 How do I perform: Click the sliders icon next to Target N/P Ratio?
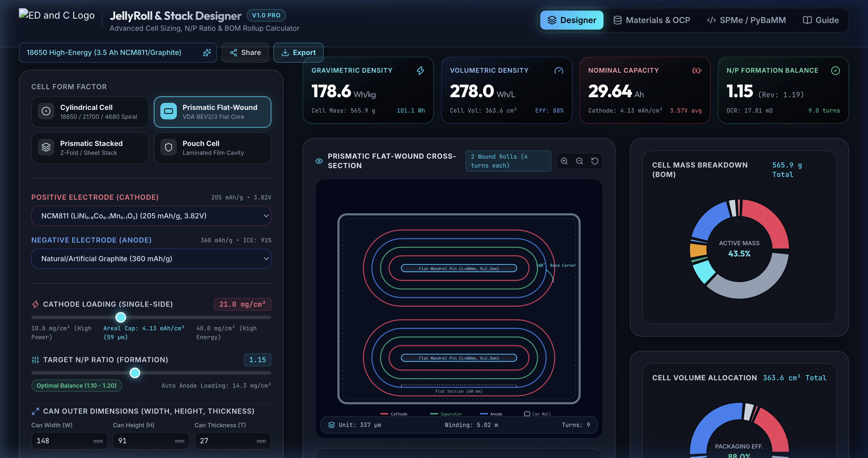click(x=35, y=360)
